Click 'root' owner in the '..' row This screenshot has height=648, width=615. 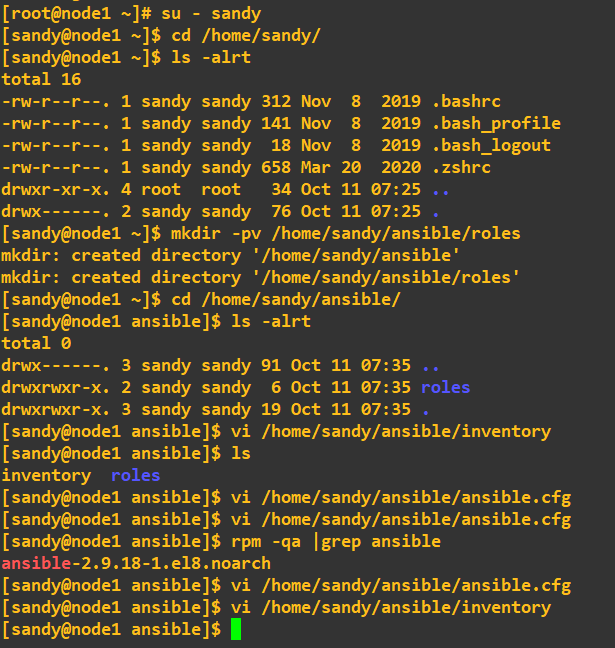(161, 189)
